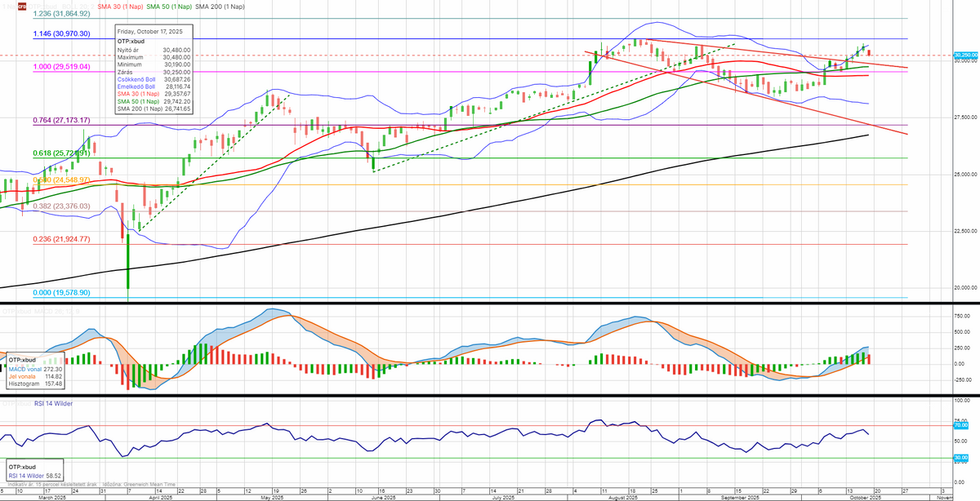Click the divider bar between MACD and RSI
Screen dimensions: 980x501
click(490, 396)
